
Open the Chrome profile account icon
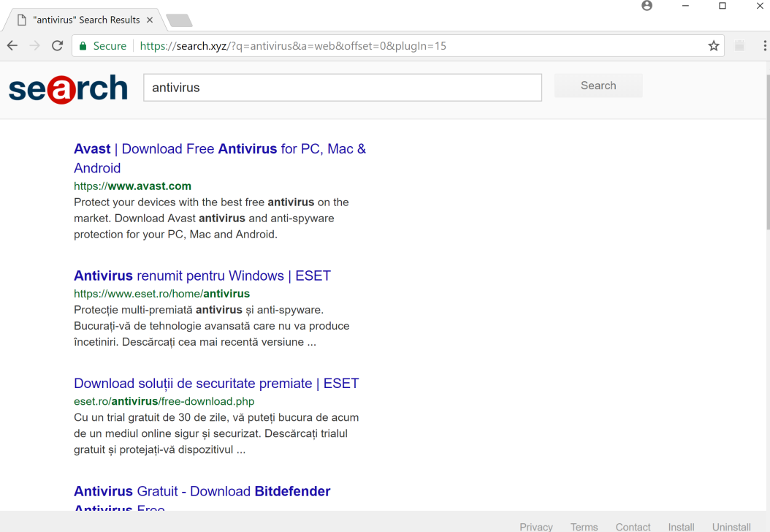point(647,6)
